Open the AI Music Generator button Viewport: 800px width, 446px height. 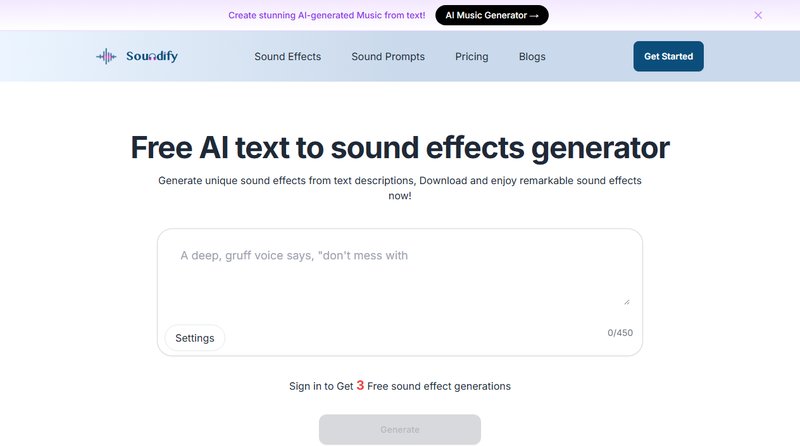point(492,15)
